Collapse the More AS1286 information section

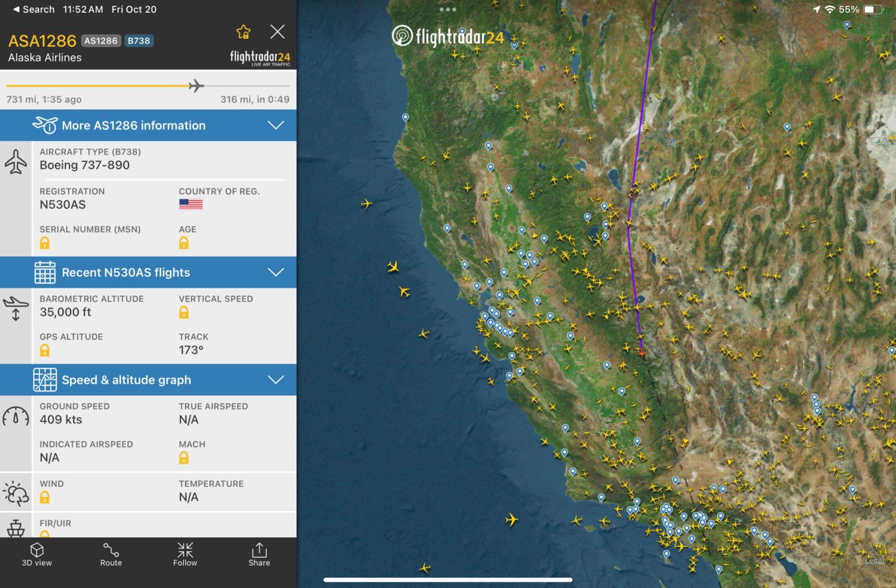click(x=275, y=125)
